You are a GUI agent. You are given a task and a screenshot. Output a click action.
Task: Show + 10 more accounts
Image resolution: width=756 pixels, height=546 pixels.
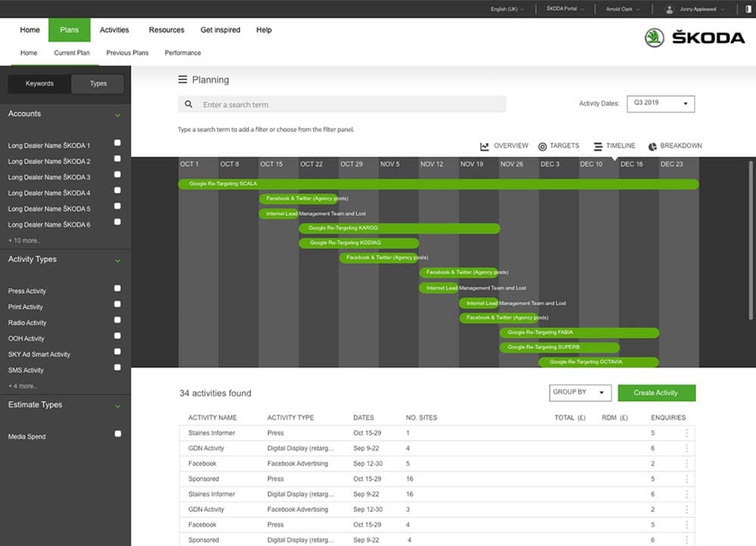[24, 240]
